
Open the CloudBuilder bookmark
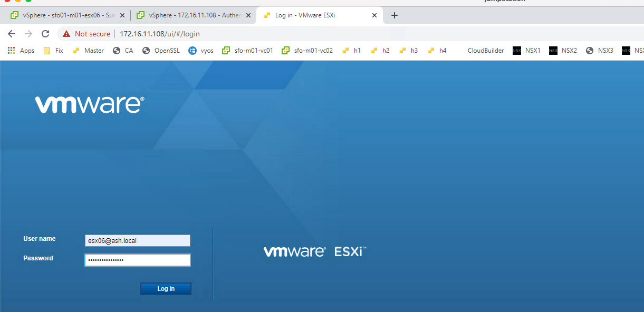(x=485, y=50)
